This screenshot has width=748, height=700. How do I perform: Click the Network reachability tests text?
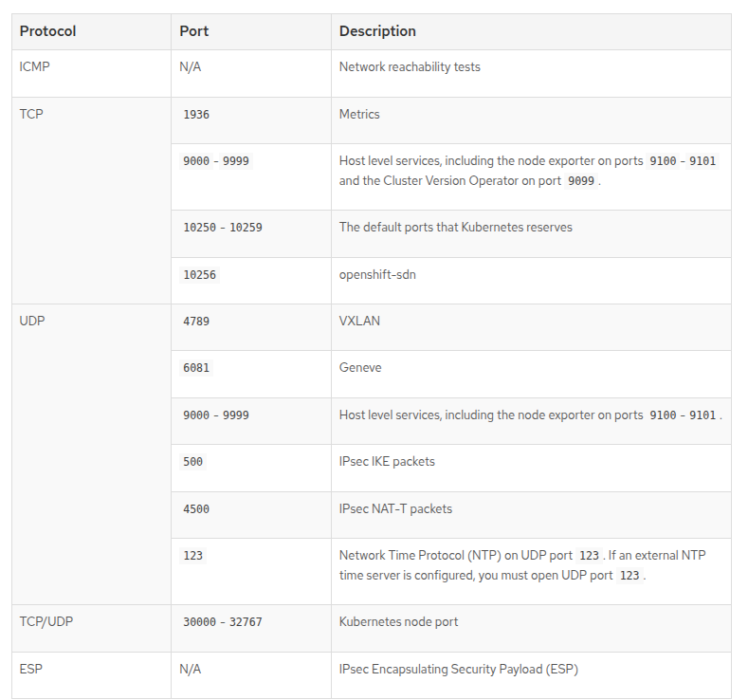(x=410, y=67)
